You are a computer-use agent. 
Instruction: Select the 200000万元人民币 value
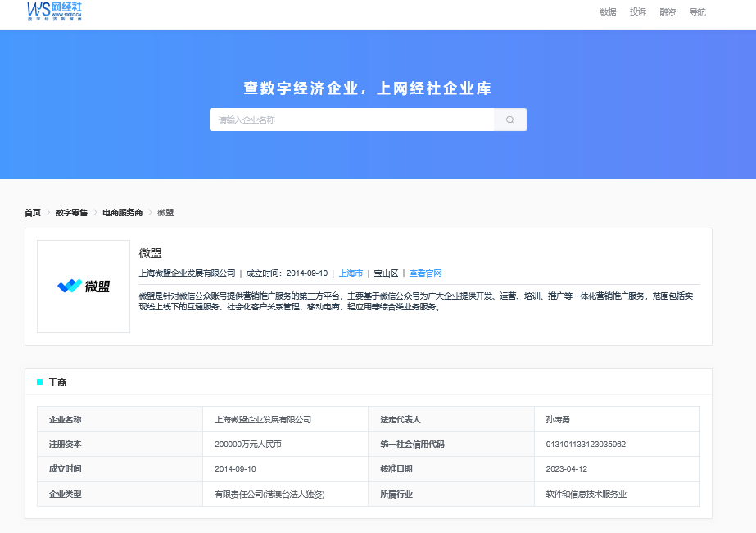248,445
